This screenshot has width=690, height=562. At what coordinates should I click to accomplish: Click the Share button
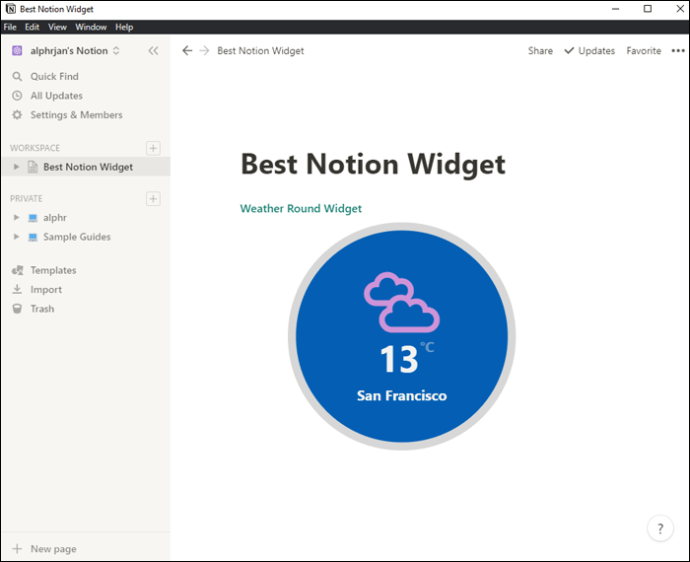click(540, 51)
